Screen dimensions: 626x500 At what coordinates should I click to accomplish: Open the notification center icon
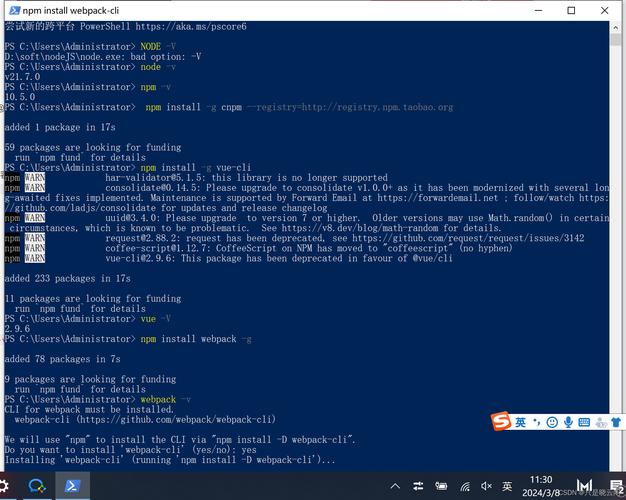point(617,486)
